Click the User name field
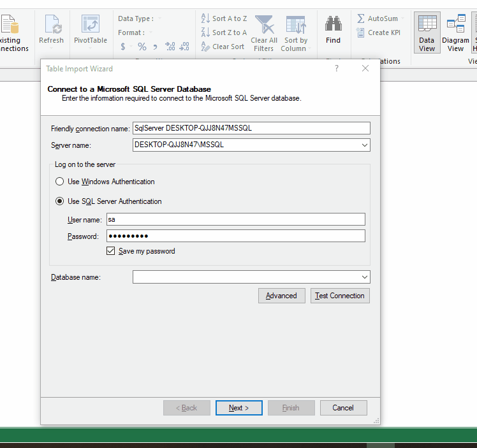Image resolution: width=477 pixels, height=448 pixels. [236, 219]
